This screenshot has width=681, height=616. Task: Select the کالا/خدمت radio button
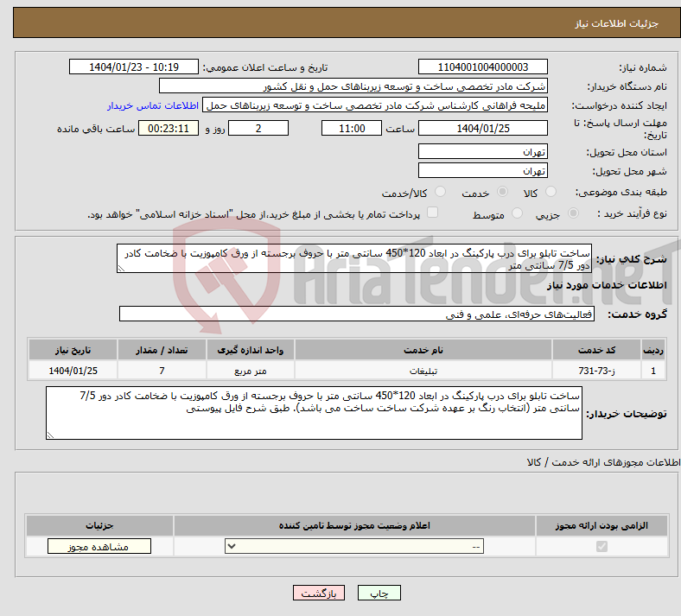tap(440, 192)
